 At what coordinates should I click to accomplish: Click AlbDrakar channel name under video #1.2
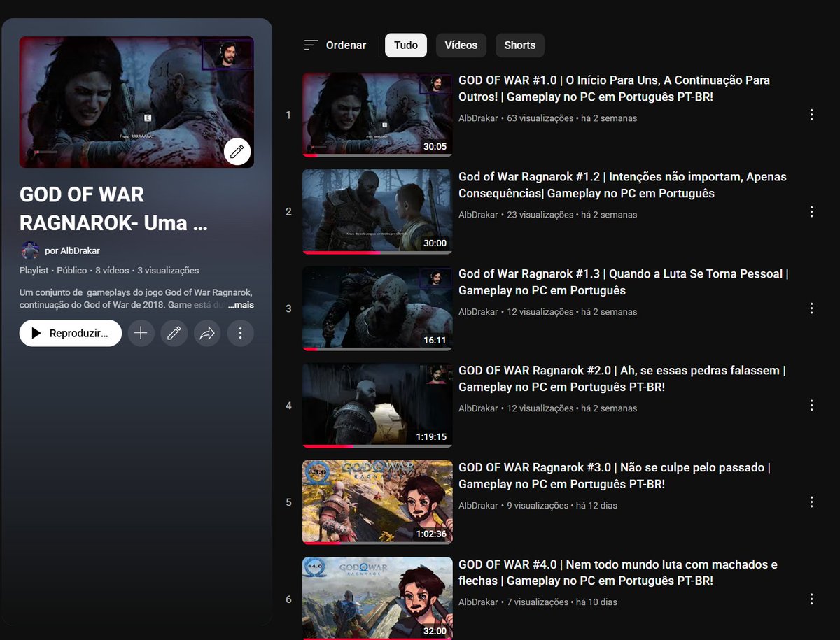[478, 215]
